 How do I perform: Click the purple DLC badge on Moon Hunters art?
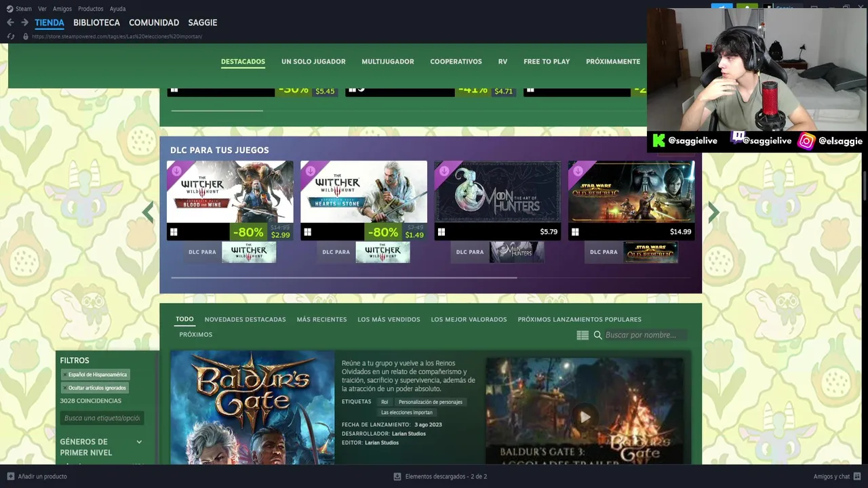pos(443,170)
